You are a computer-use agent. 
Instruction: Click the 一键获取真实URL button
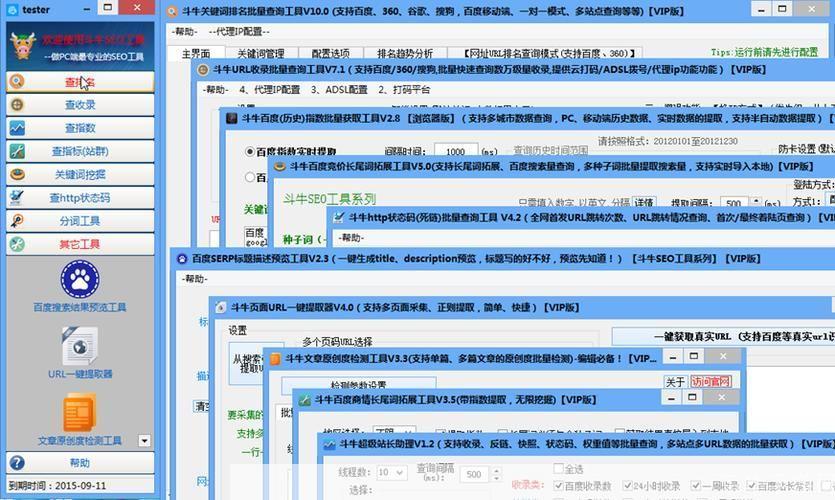pos(723,337)
